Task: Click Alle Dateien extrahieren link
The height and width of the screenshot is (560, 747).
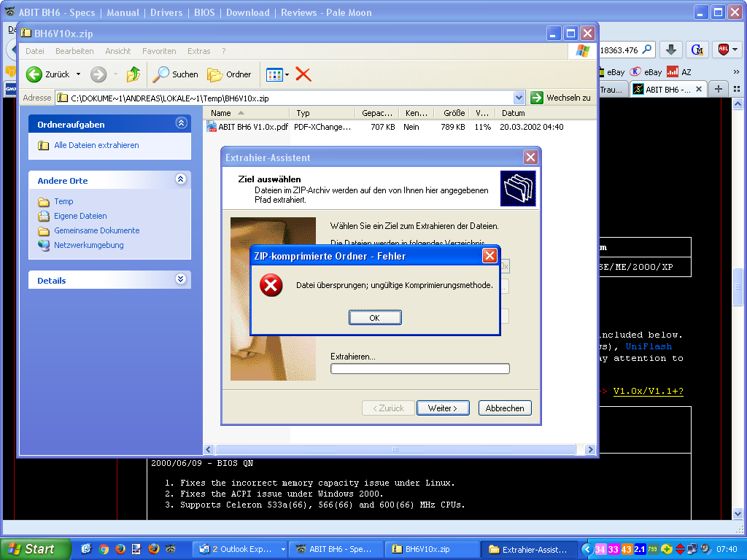Action: pyautogui.click(x=97, y=145)
